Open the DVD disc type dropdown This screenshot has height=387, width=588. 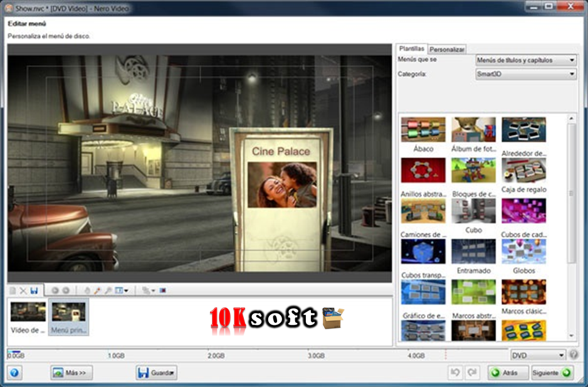tap(538, 355)
